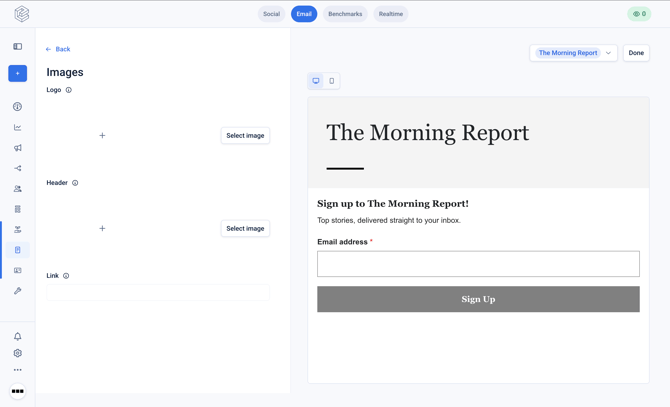Open the settings gear icon
This screenshot has width=670, height=407.
pos(18,353)
